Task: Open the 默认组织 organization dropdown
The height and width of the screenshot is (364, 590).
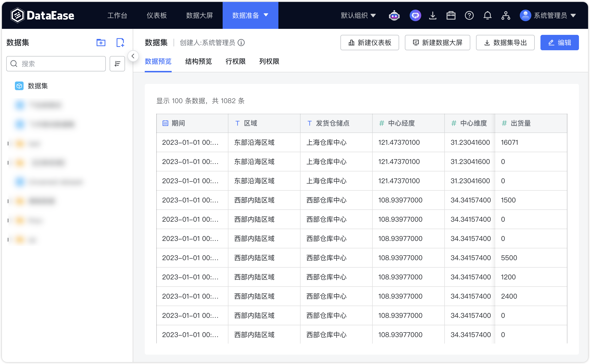Action: (358, 15)
